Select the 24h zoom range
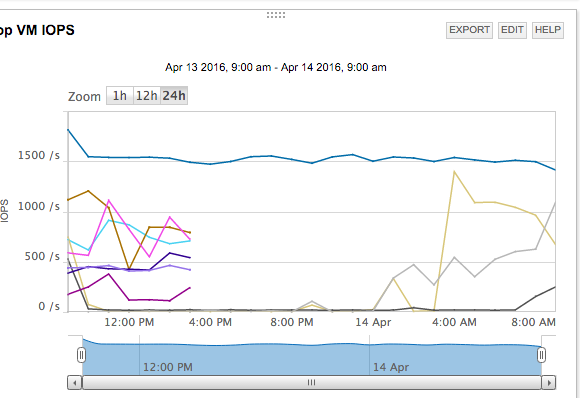The height and width of the screenshot is (398, 580). 174,96
